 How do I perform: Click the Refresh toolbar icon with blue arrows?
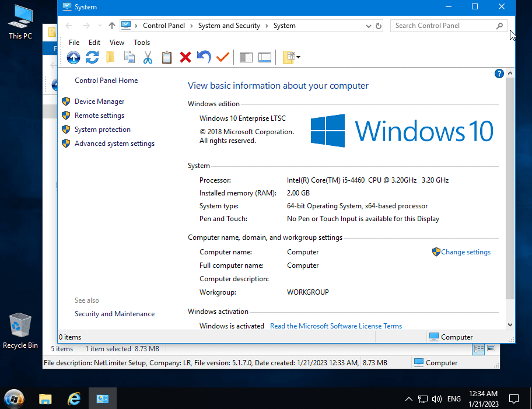[92, 57]
